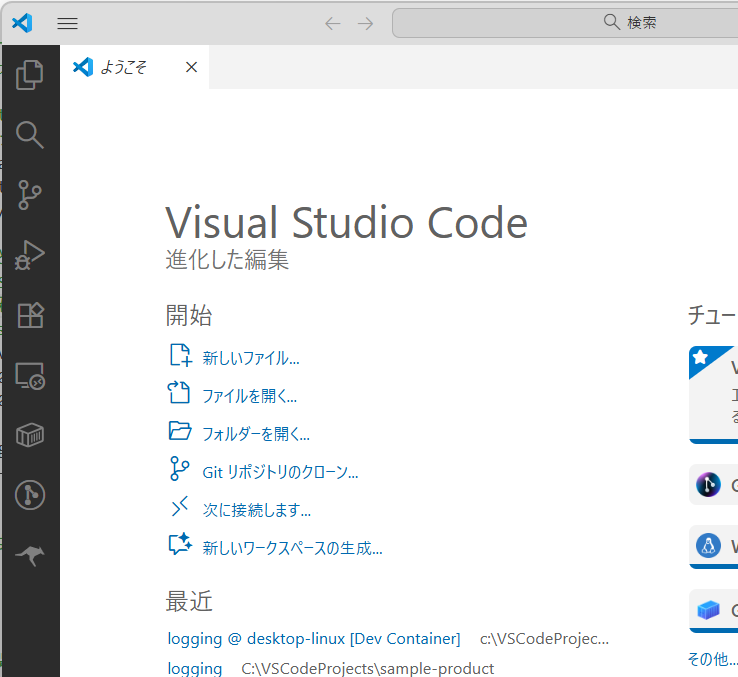Screen dimensions: 738x677
Task: Open recent logging @ desktop-linux [Dev Container]
Action: pyautogui.click(x=314, y=639)
